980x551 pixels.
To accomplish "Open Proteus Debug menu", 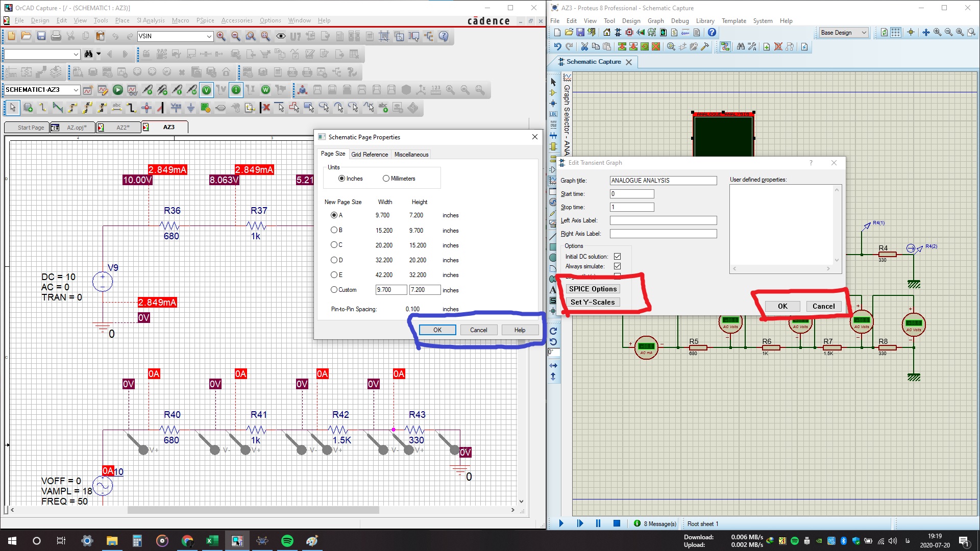I will click(680, 21).
